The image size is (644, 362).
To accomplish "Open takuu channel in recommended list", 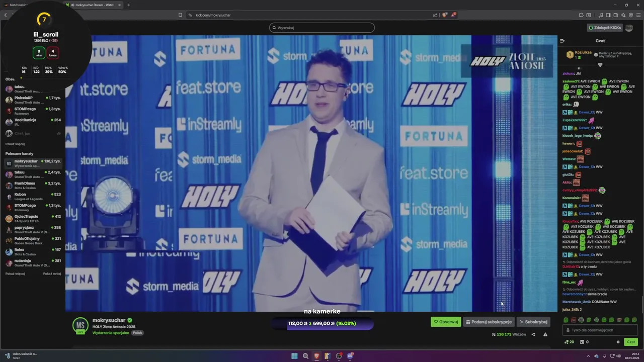I will pyautogui.click(x=33, y=174).
